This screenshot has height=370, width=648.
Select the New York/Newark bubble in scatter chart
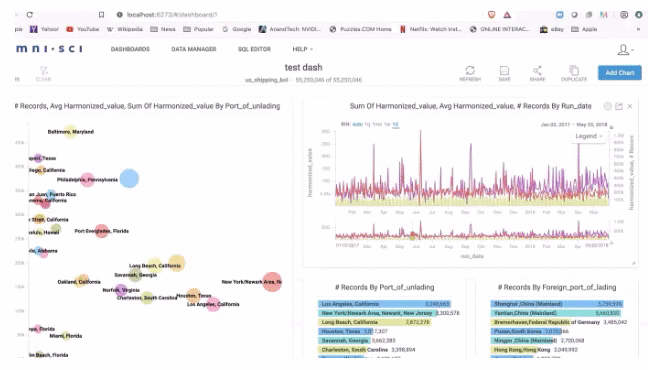pos(272,282)
